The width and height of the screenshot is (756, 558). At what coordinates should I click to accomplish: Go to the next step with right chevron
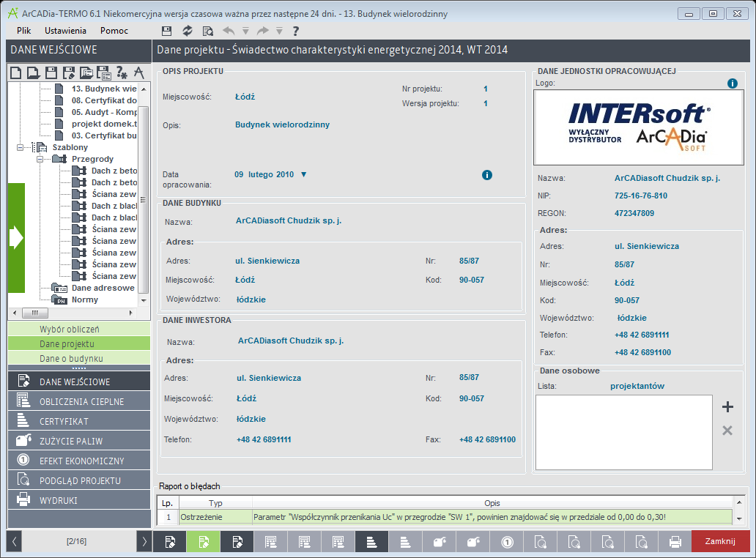(144, 542)
